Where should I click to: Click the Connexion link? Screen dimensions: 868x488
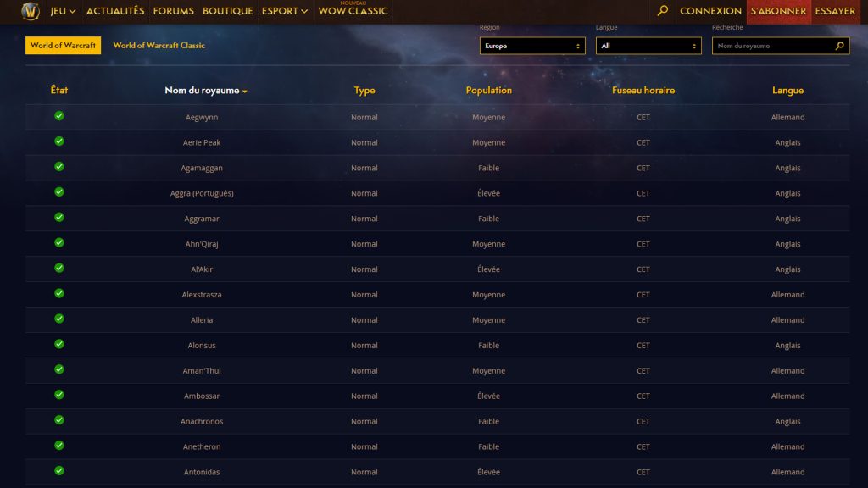click(709, 11)
